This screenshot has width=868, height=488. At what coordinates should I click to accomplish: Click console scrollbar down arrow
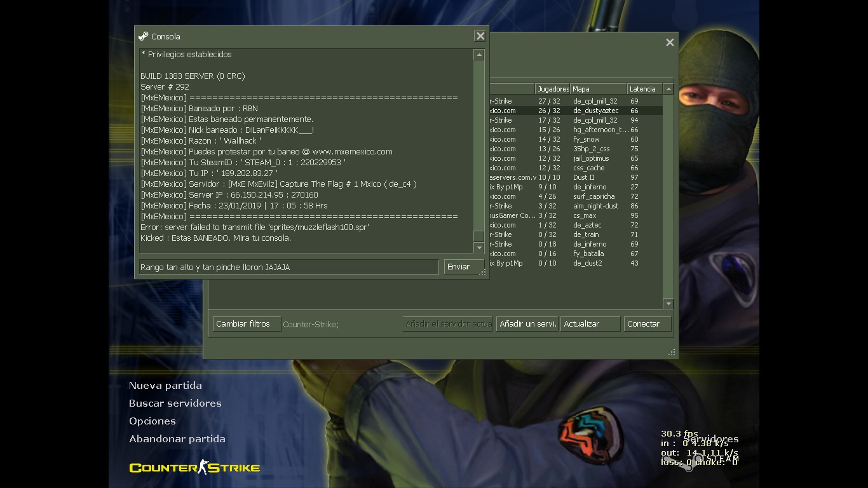click(478, 248)
